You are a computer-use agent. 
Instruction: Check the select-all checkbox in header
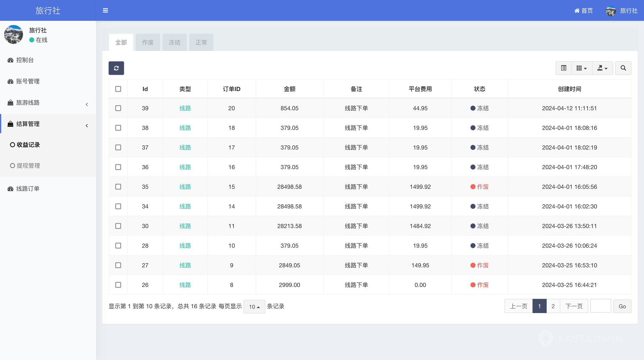coord(118,89)
